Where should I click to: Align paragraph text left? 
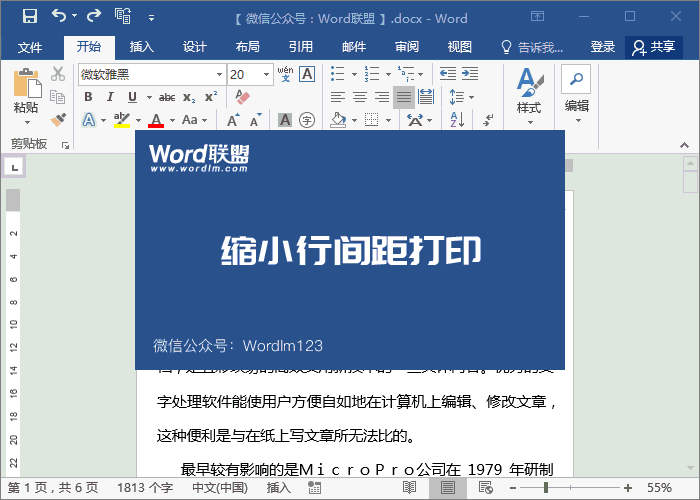coord(338,97)
